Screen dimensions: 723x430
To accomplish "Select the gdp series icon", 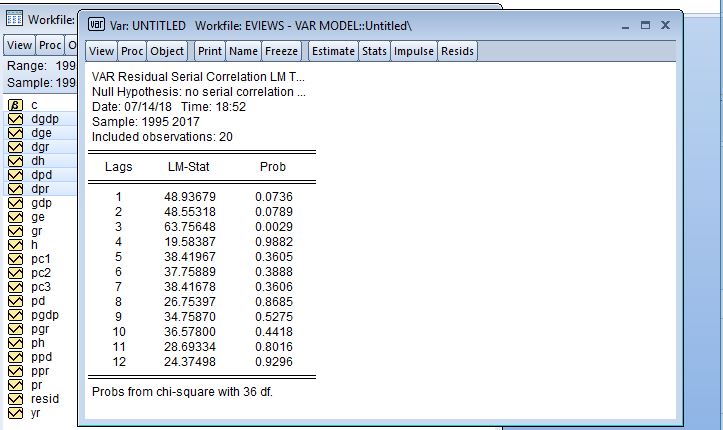I will [x=15, y=203].
